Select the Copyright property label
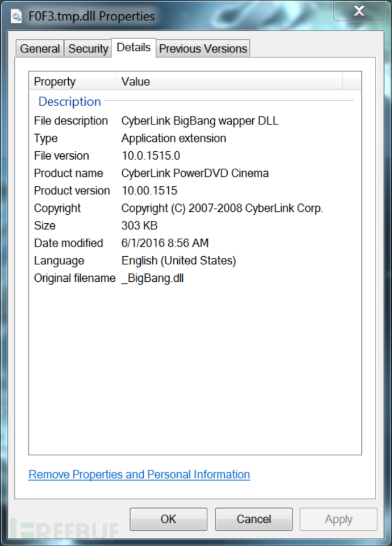The height and width of the screenshot is (546, 392). click(x=57, y=208)
